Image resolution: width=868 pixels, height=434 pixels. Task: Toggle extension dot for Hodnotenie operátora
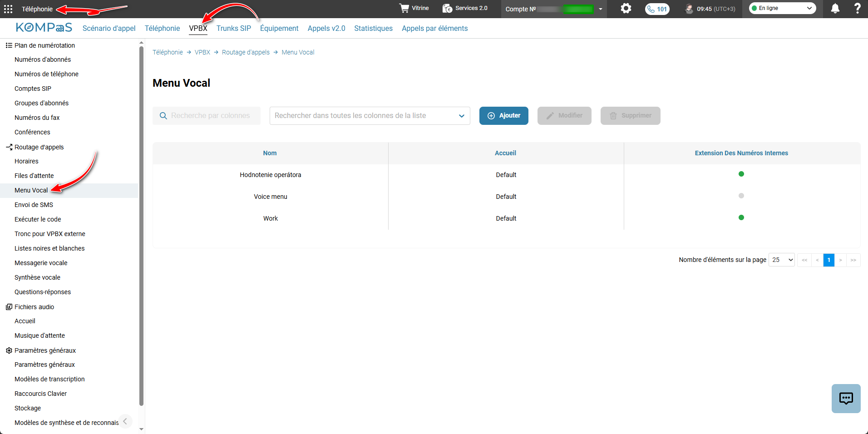741,174
